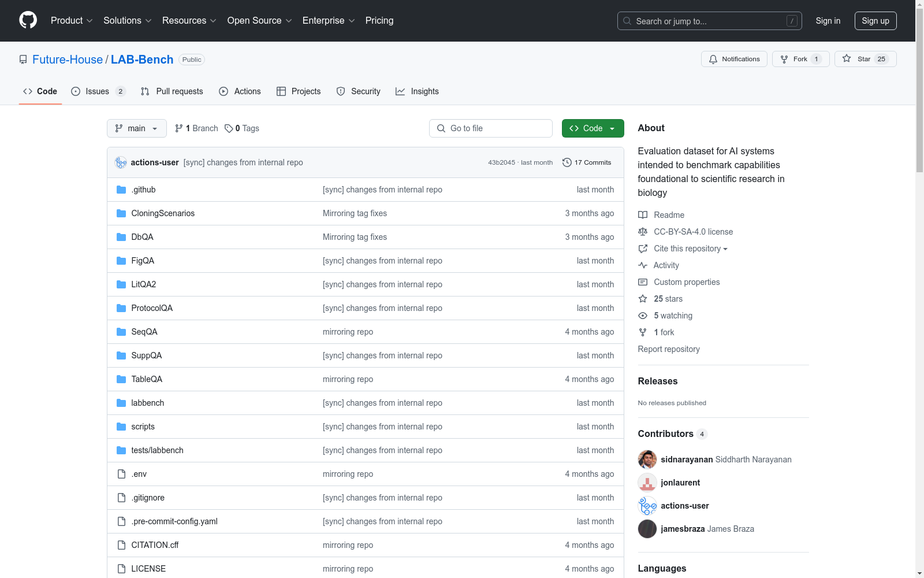Click the FigQA folder icon
This screenshot has width=924, height=578.
[x=121, y=261]
